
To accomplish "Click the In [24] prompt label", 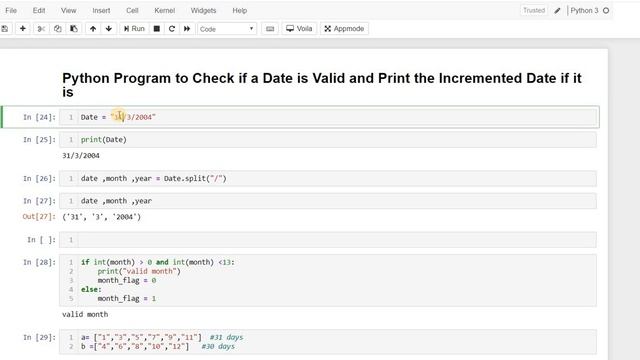I will click(x=39, y=117).
